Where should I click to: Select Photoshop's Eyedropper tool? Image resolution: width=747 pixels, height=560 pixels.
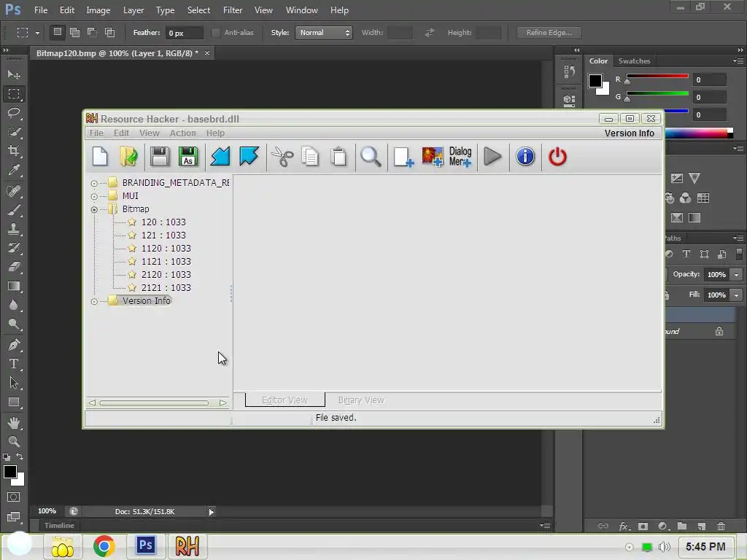(14, 170)
